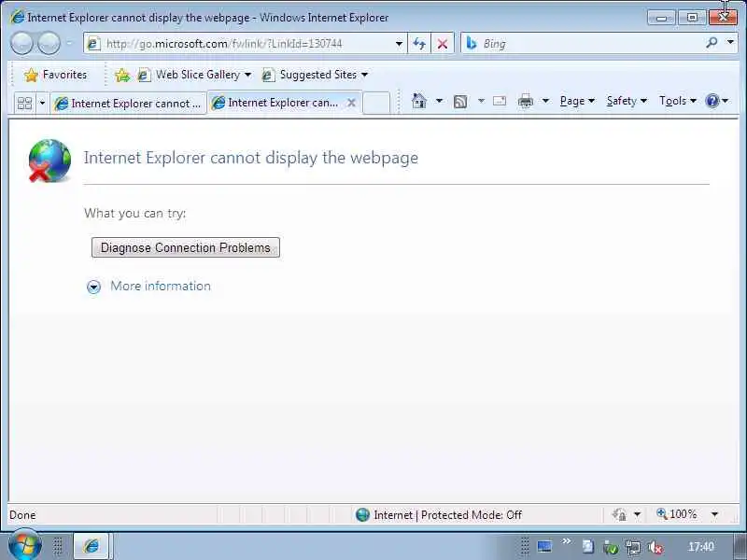The height and width of the screenshot is (560, 747).
Task: Open the Windows Start menu
Action: [x=25, y=544]
